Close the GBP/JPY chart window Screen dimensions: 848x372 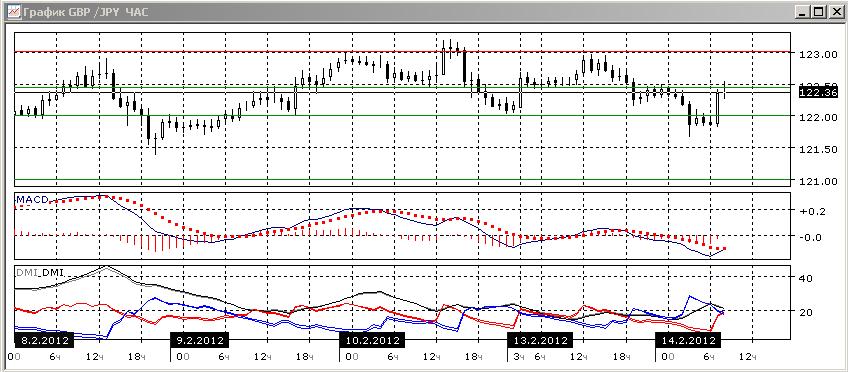[834, 11]
